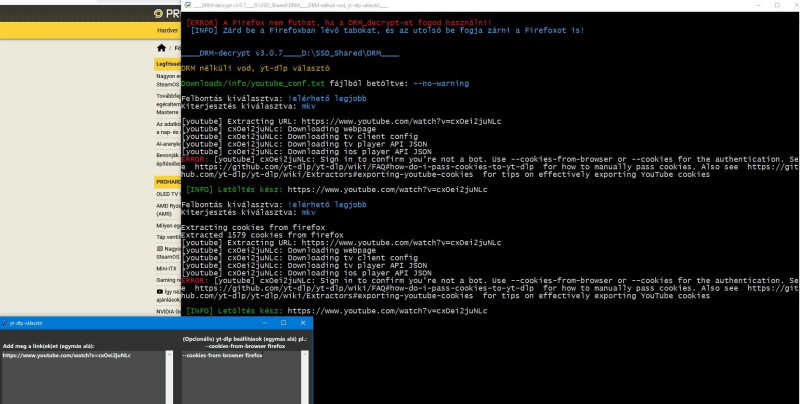The height and width of the screenshot is (404, 800).
Task: Click the 'Extracting cookies from firefox' line
Action: 253,228
